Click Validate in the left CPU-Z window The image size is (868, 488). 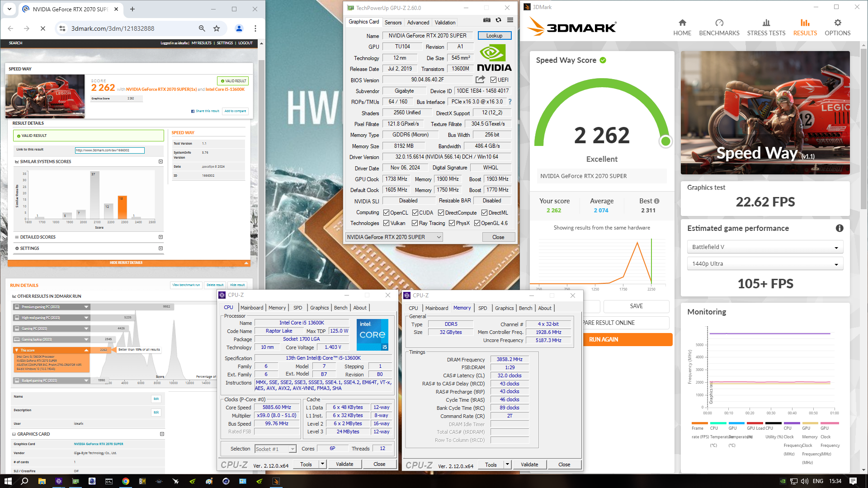click(x=344, y=464)
